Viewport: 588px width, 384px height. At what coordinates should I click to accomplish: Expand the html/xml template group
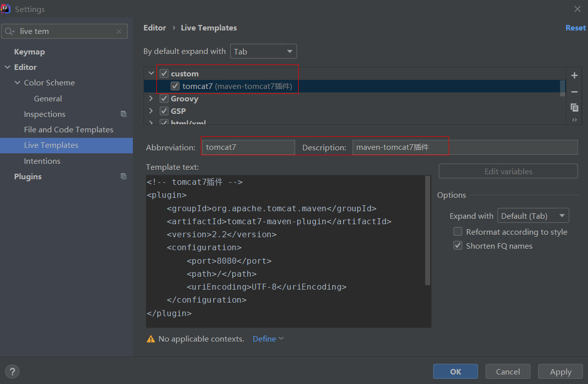151,122
